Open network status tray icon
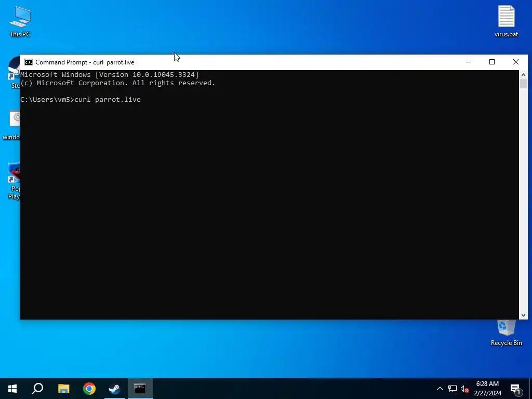The height and width of the screenshot is (399, 532). 453,389
